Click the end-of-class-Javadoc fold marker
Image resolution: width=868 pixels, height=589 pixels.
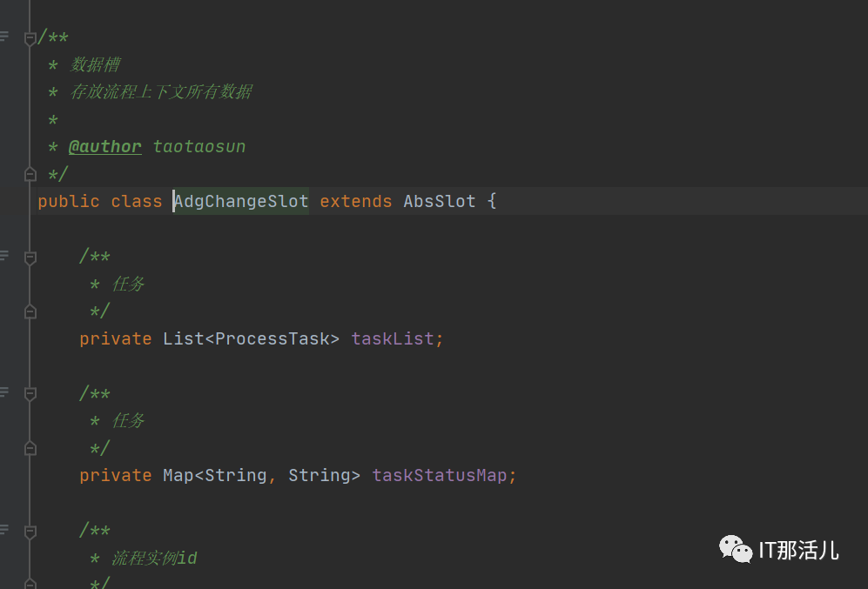[30, 175]
